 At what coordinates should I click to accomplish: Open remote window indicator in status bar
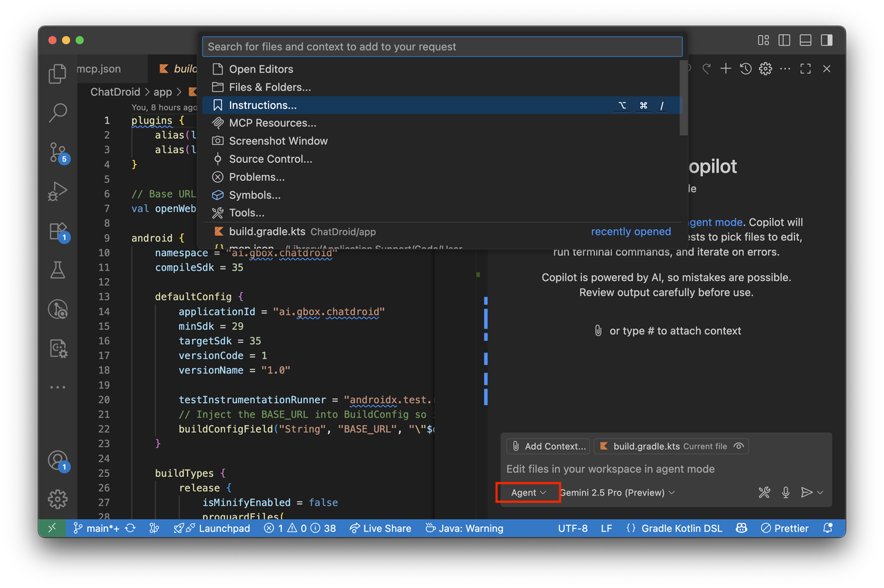(52, 528)
